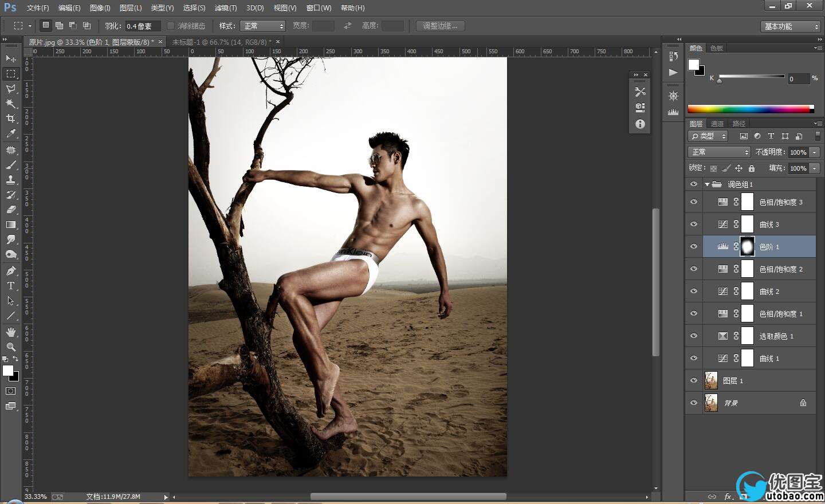This screenshot has height=504, width=825.
Task: Select the Brush tool
Action: click(11, 165)
